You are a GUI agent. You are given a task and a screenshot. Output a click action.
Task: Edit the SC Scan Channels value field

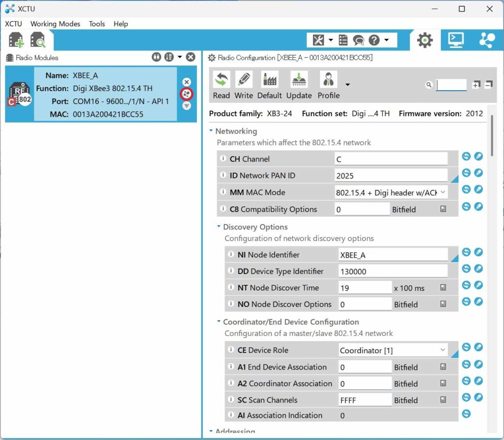point(365,400)
